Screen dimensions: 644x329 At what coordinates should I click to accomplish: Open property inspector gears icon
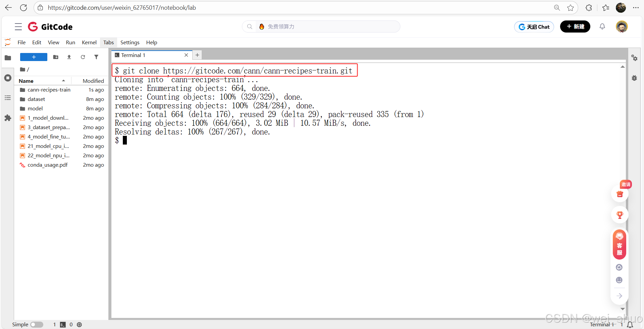click(634, 58)
